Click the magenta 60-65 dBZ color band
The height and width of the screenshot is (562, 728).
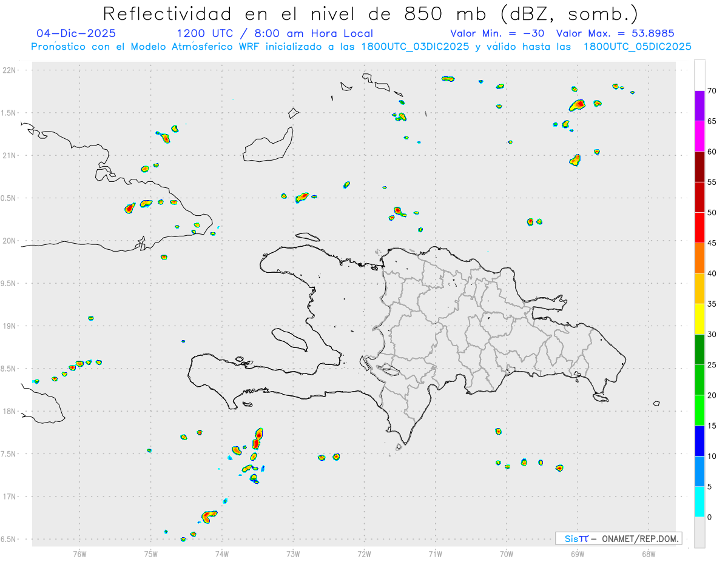[x=699, y=136]
